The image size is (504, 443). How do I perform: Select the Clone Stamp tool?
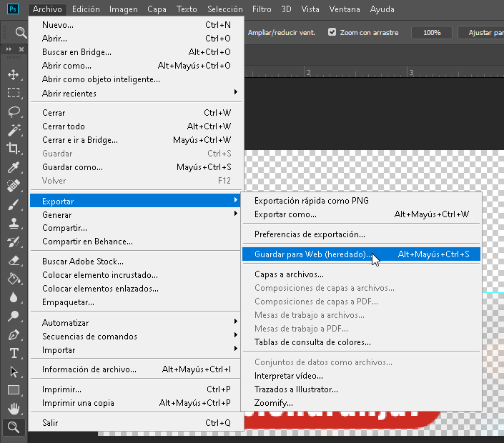[14, 223]
